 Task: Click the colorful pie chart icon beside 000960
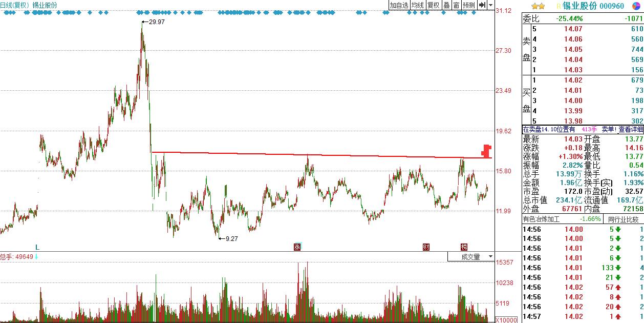click(x=636, y=6)
